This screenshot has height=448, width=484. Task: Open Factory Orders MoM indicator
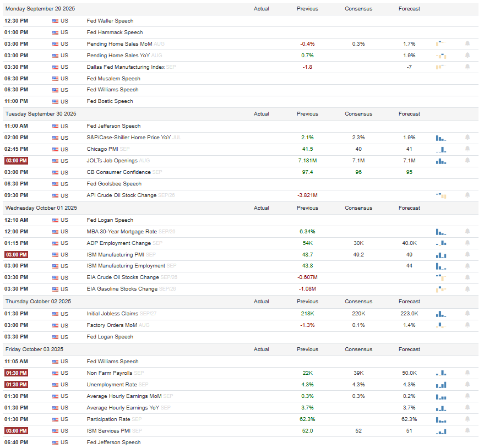[x=112, y=325]
